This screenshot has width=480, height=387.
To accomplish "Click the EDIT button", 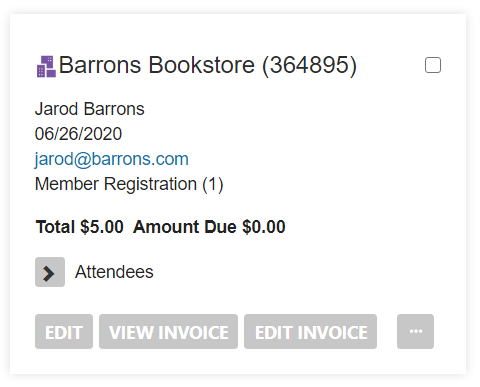I will [64, 331].
